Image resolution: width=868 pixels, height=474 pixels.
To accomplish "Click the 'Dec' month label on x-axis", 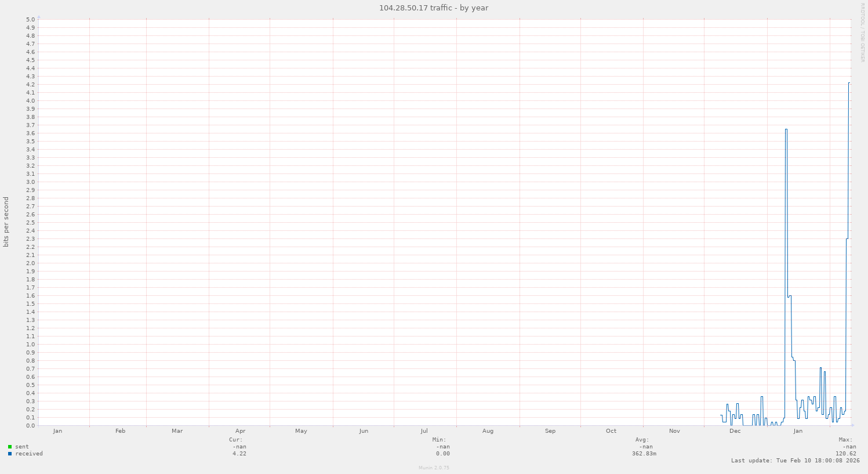I will tap(735, 431).
